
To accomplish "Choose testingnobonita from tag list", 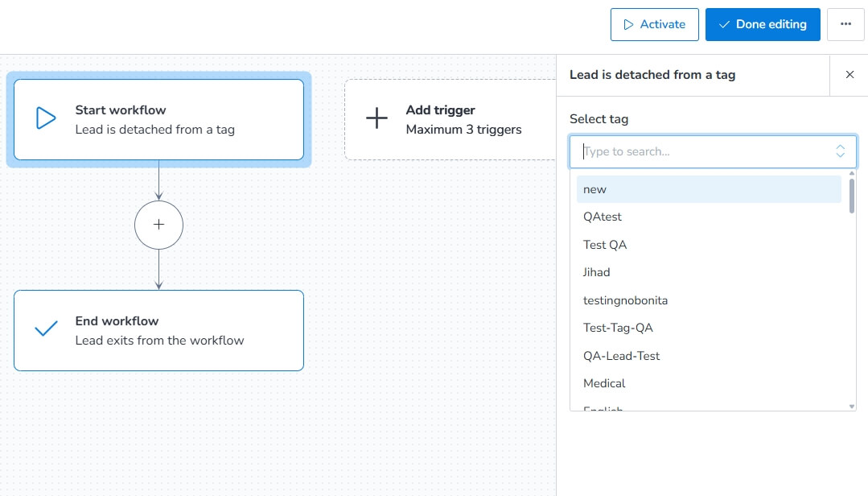I will click(x=709, y=300).
